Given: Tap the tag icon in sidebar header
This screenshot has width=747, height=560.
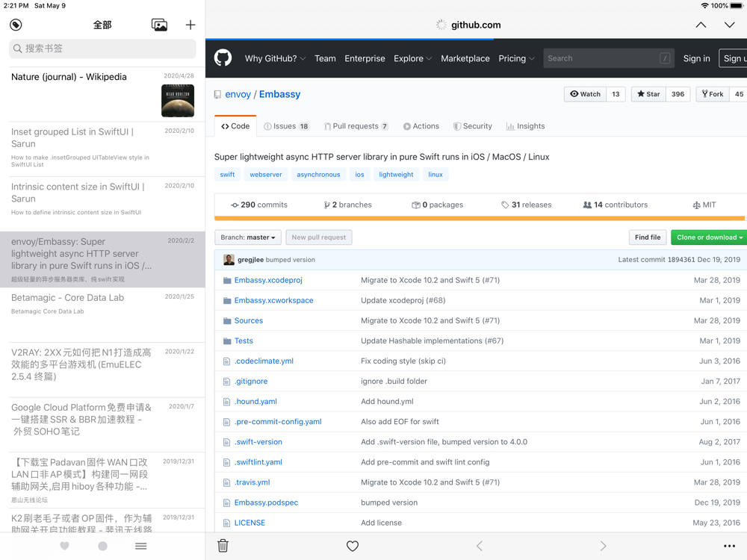Looking at the screenshot, I should point(16,25).
